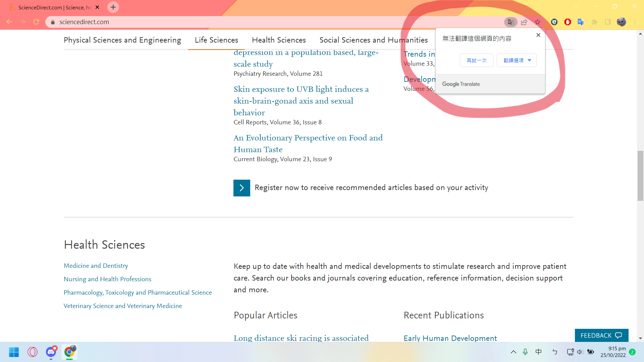Screen dimensions: 644x362
Task: Click Physical Sciences and Engineering menu item
Action: pyautogui.click(x=122, y=40)
